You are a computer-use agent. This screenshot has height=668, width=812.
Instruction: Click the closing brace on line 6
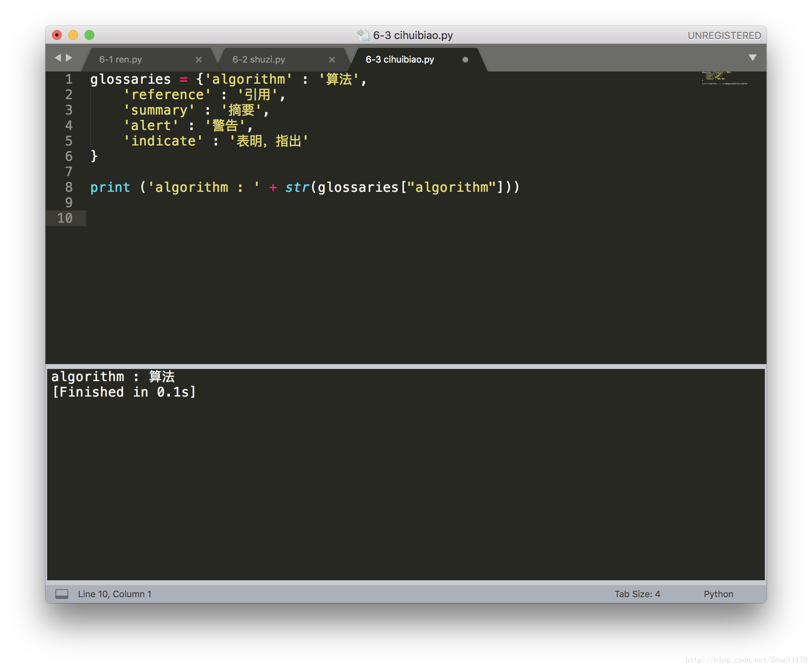point(94,156)
